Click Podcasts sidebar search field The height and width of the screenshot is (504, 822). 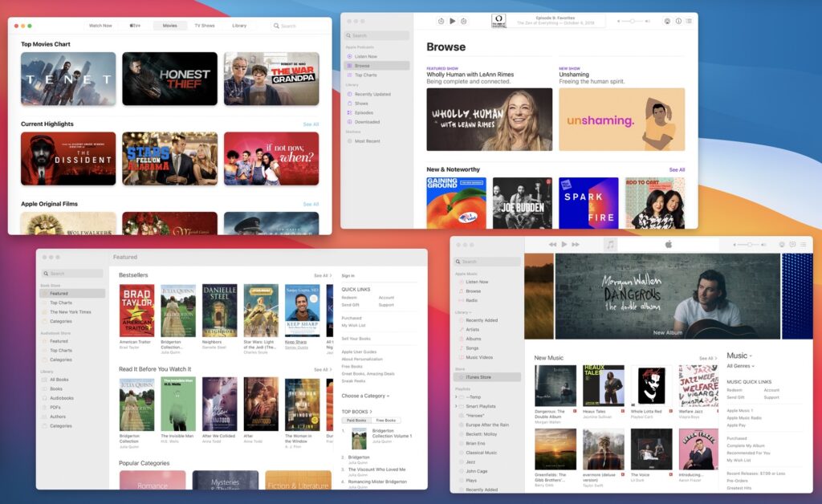[x=377, y=35]
